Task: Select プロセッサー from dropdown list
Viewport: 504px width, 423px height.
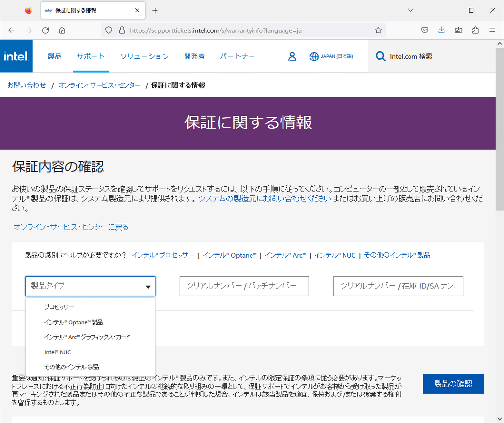Action: click(x=90, y=307)
